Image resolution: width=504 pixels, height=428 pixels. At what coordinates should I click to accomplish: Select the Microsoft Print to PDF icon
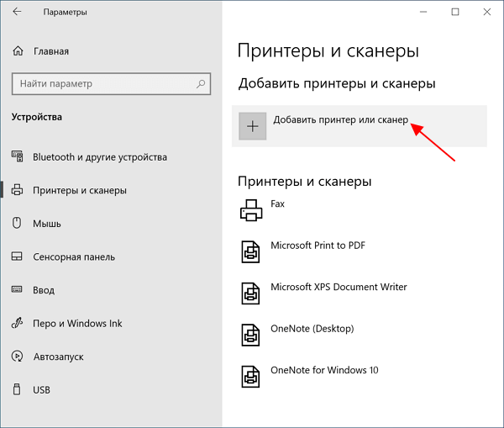[x=250, y=252]
